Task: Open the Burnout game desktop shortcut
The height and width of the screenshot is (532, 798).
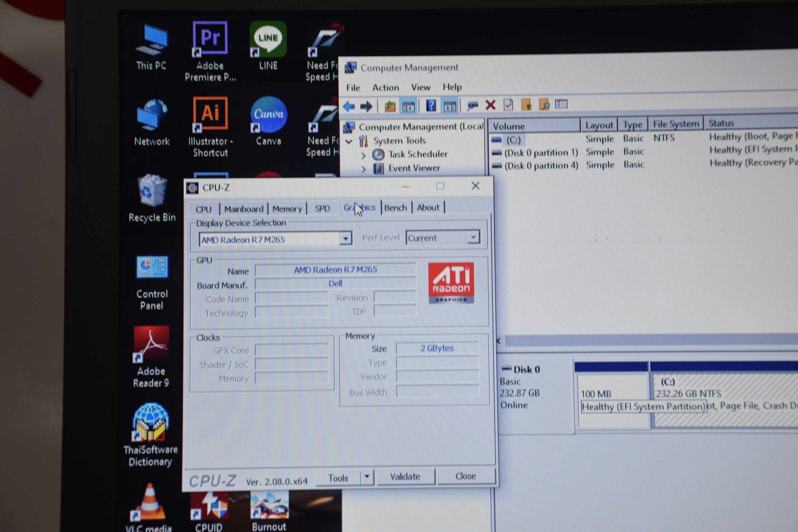Action: pos(269,511)
